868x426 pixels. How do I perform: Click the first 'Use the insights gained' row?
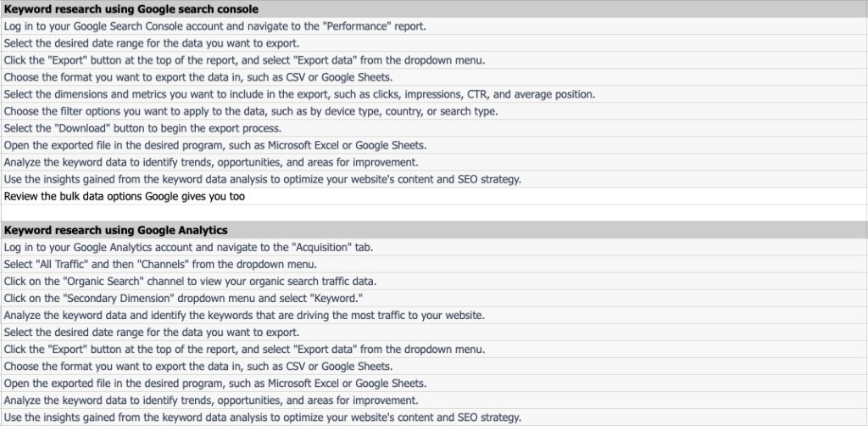point(434,179)
